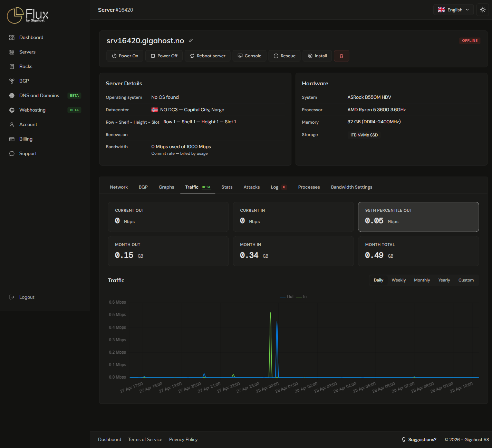
Task: Click the 'ASRock B550M HDV' value
Action: 369,97
